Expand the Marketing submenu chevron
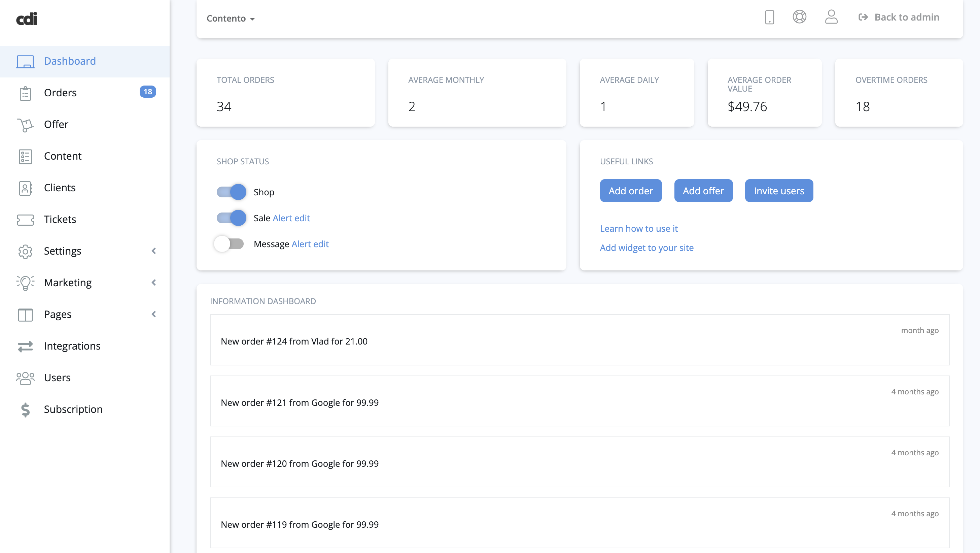980x553 pixels. pyautogui.click(x=154, y=283)
